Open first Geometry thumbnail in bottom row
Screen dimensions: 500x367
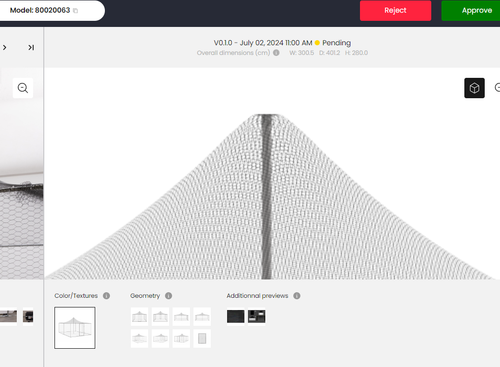[x=139, y=339]
